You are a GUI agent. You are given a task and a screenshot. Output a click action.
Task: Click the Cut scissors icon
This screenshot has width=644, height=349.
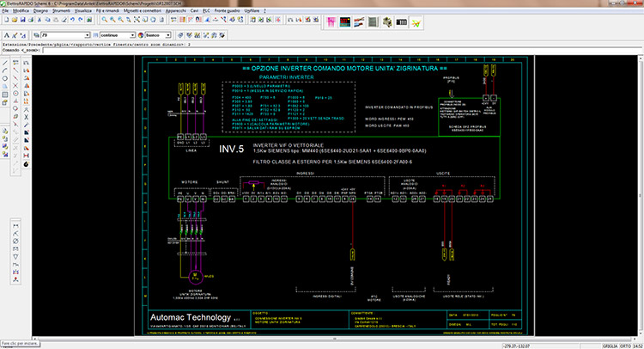click(x=39, y=20)
